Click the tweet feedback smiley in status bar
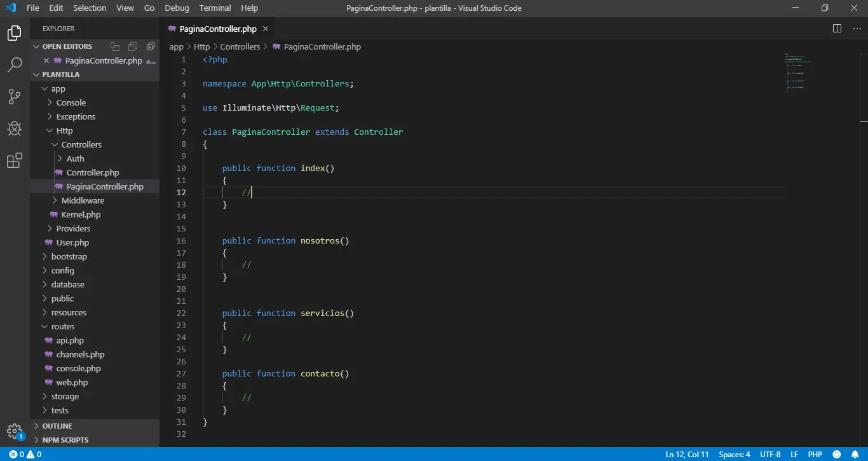The width and height of the screenshot is (868, 461). (x=837, y=454)
